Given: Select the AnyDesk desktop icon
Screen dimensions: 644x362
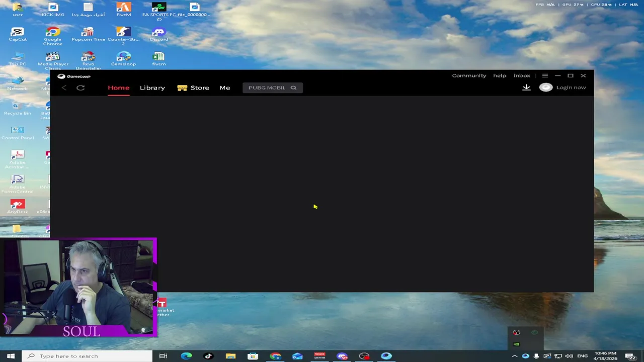Looking at the screenshot, I should [18, 206].
